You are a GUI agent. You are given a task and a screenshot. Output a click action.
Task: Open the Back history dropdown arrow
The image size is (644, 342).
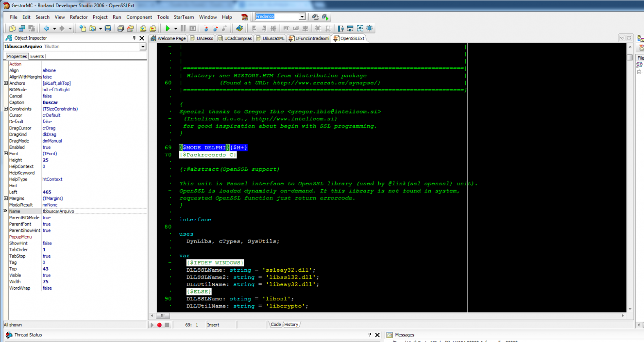click(54, 29)
